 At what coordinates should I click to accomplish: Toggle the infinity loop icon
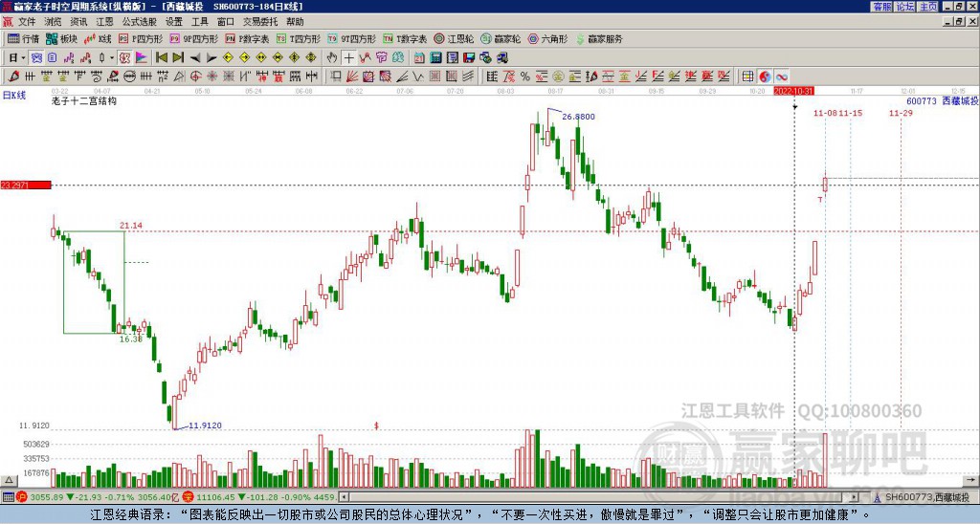pos(781,76)
